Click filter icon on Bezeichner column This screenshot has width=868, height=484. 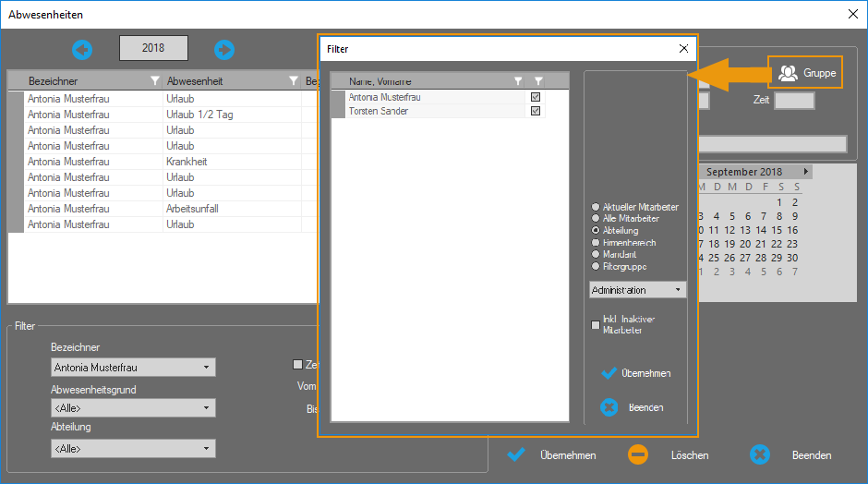point(154,81)
